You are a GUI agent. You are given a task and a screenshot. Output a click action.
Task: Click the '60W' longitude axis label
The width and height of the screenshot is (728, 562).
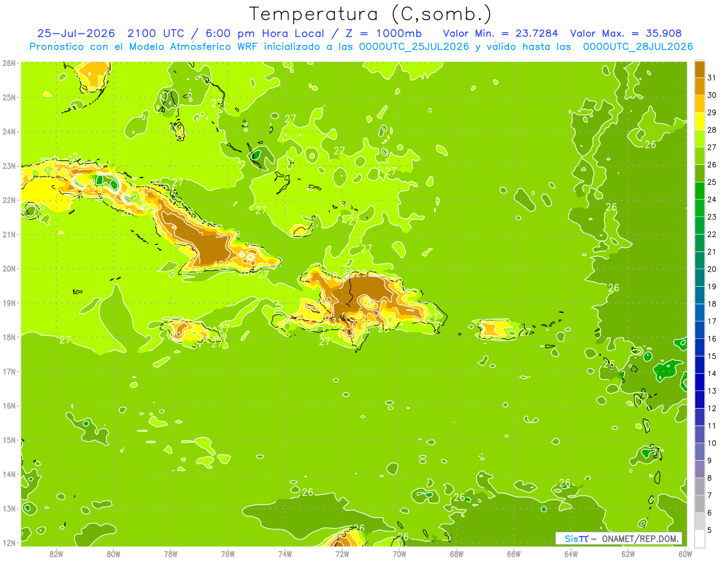pyautogui.click(x=685, y=554)
